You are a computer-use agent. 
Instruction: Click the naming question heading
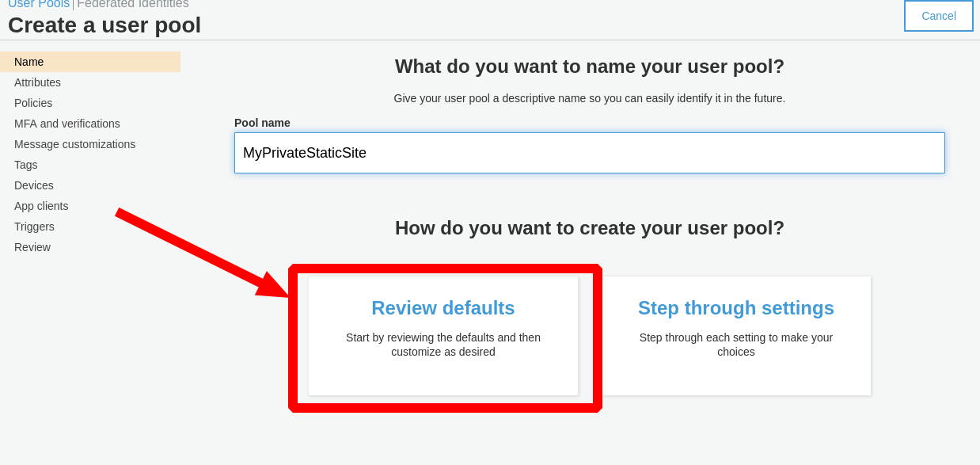(590, 67)
